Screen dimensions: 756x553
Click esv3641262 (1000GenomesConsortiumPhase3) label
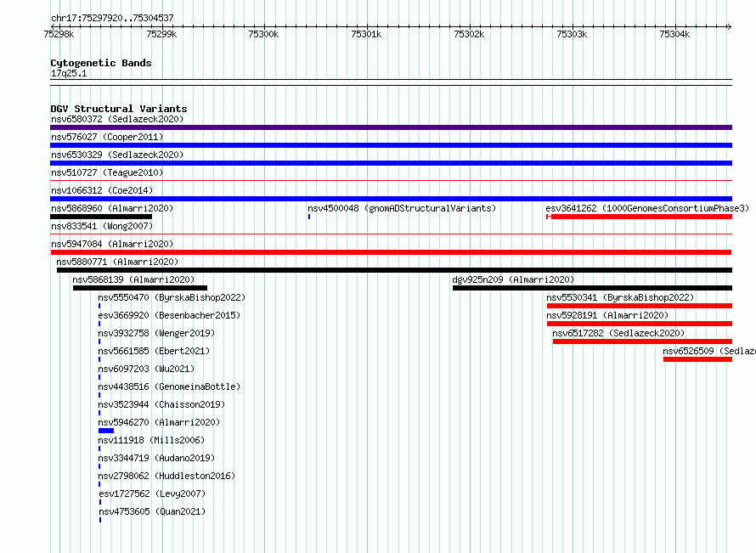coord(647,208)
